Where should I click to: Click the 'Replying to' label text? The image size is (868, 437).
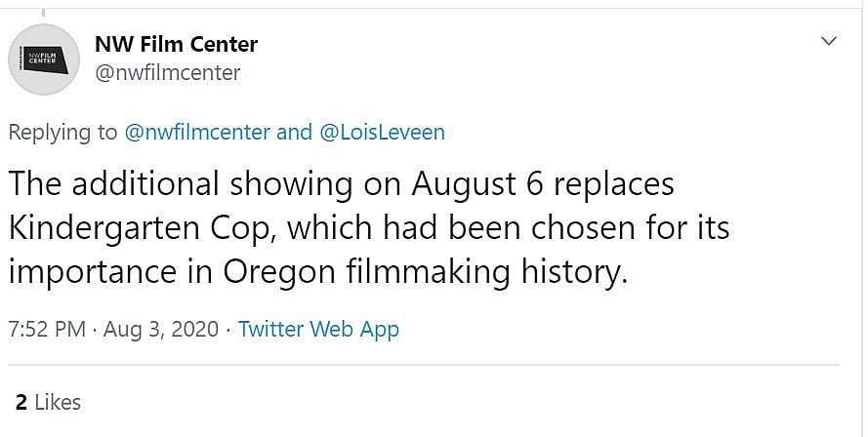coord(63,133)
